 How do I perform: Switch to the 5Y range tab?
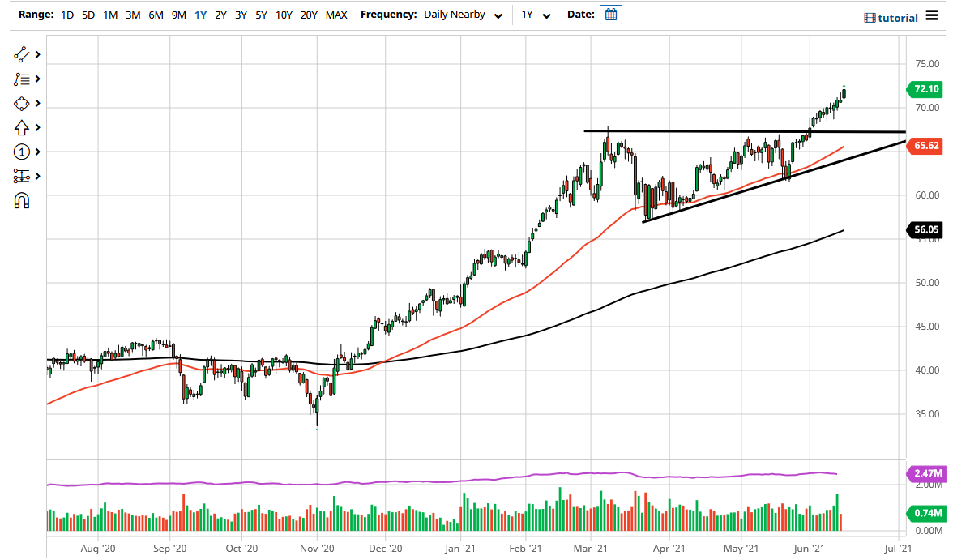260,15
